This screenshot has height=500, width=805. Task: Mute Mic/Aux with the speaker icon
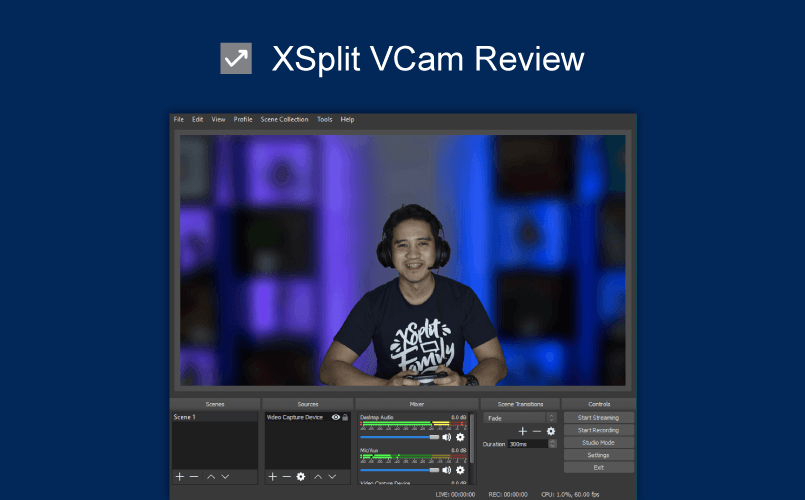447,470
